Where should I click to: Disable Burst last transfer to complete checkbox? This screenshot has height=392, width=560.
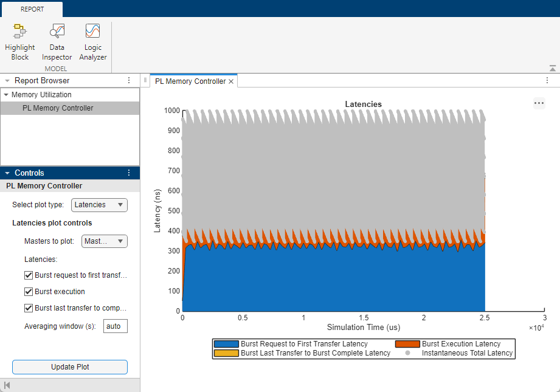[29, 308]
